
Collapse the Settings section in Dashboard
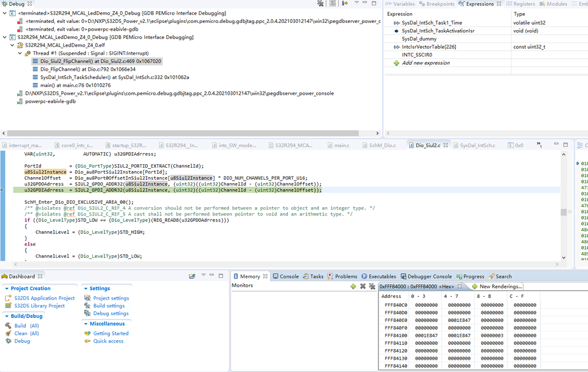point(85,289)
